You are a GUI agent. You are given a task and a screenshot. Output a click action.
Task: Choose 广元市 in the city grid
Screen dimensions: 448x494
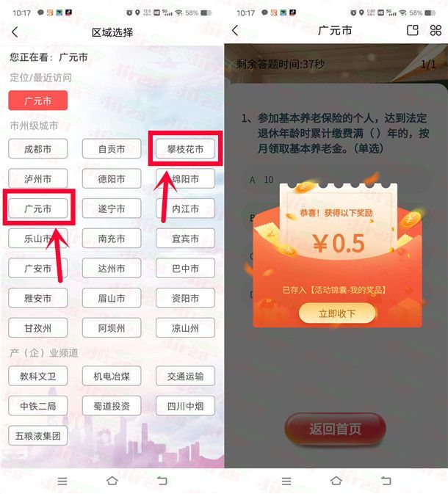click(38, 208)
